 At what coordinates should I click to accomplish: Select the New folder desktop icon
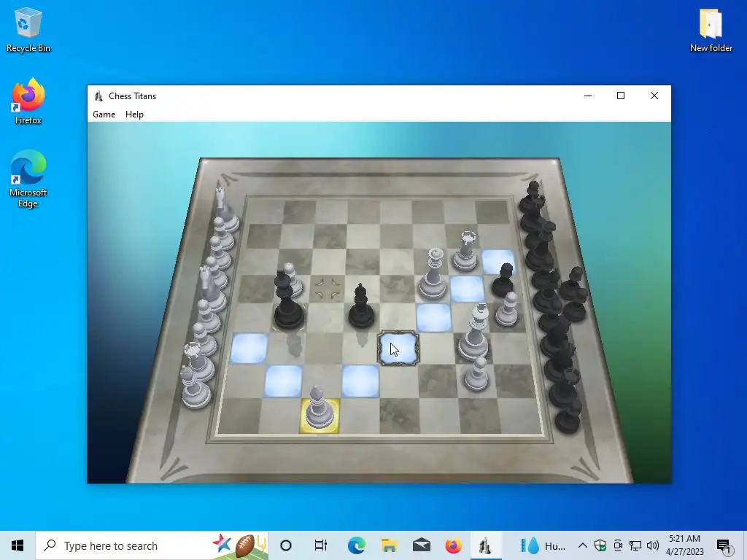coord(711,29)
